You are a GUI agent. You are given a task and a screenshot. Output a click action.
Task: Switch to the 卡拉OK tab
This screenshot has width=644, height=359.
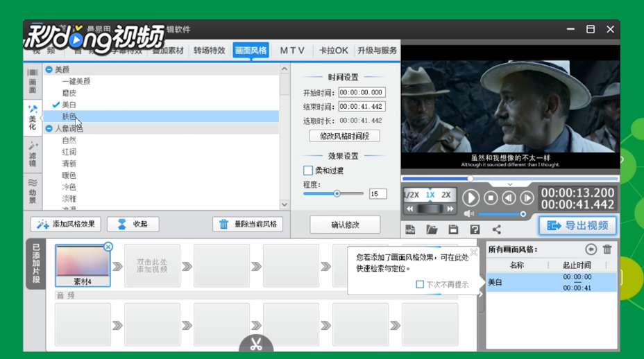[x=334, y=51]
